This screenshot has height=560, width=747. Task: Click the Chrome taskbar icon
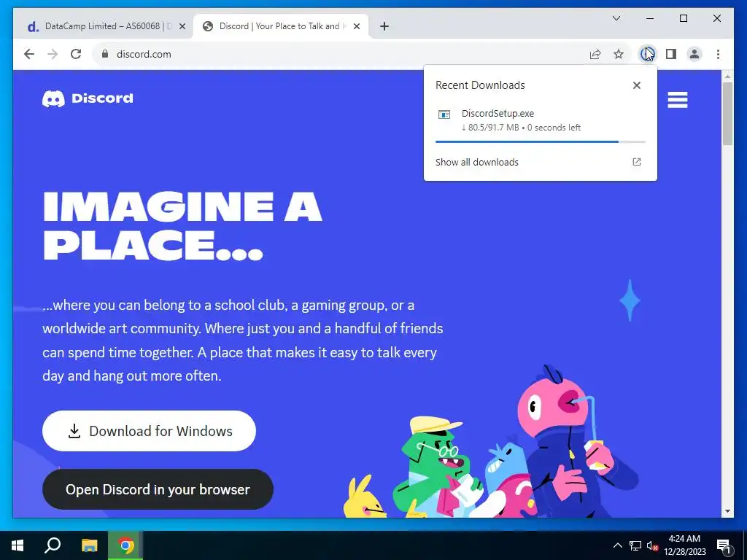pyautogui.click(x=125, y=545)
